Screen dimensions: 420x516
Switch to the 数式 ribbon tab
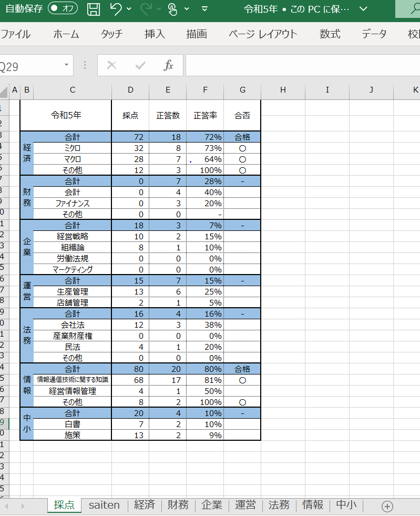point(330,34)
